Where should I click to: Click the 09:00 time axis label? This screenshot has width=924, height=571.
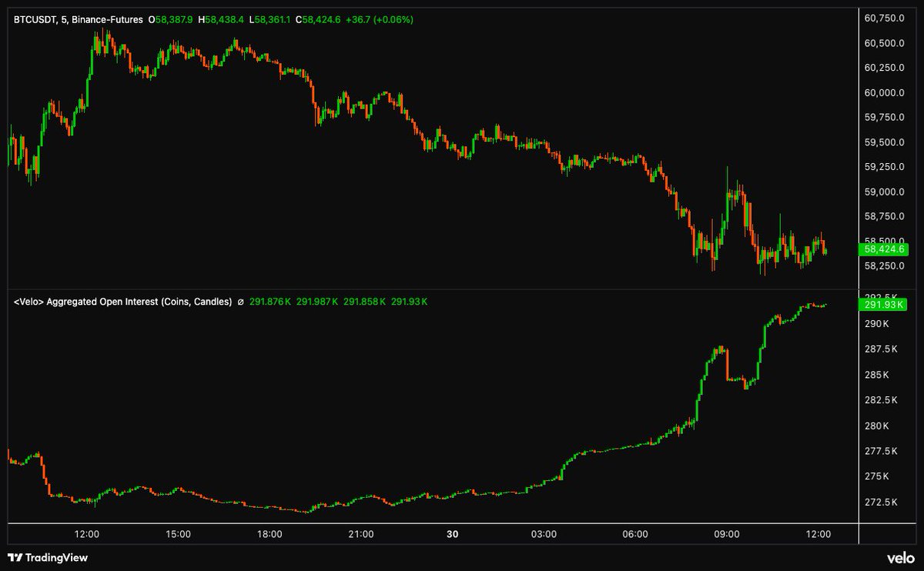tap(727, 533)
